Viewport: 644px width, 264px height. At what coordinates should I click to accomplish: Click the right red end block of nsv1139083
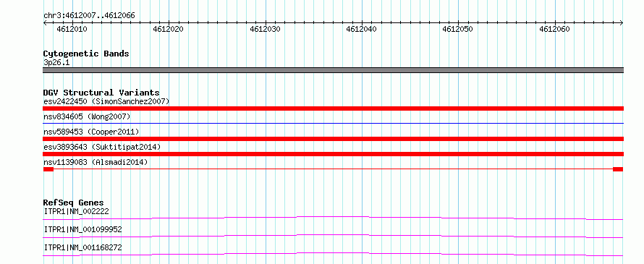tap(618, 169)
